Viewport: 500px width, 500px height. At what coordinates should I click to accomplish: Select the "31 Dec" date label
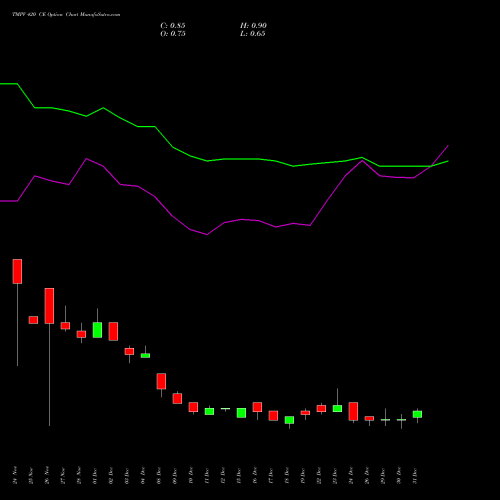click(415, 476)
